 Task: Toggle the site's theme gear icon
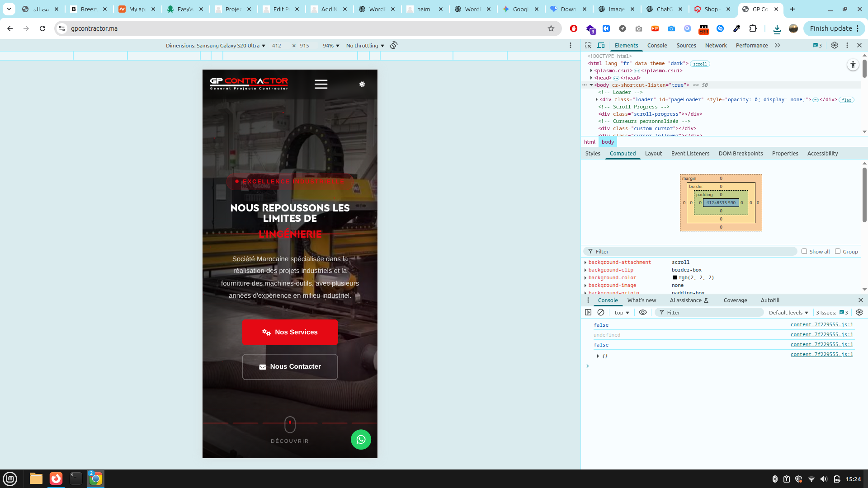coord(362,84)
